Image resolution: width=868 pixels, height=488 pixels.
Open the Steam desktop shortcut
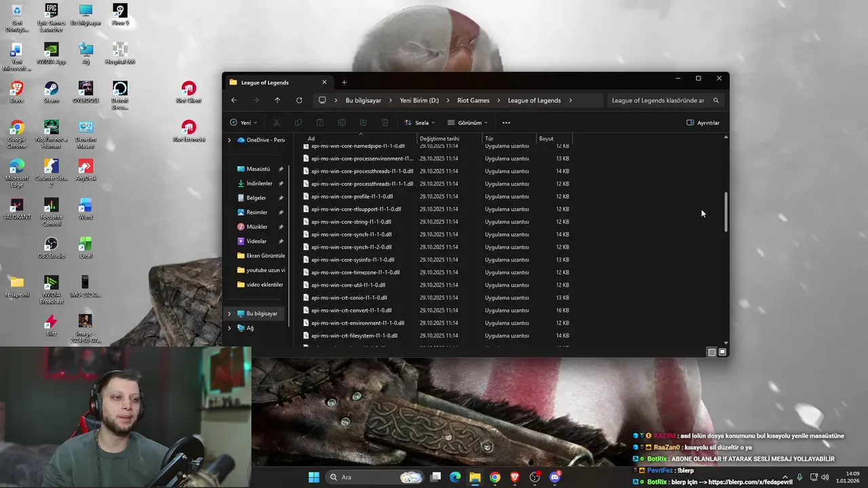51,92
